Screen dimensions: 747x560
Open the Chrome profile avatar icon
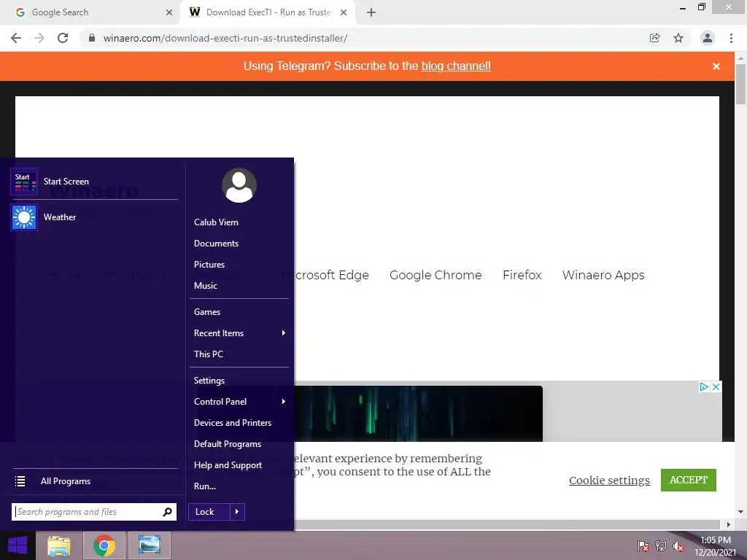tap(708, 38)
